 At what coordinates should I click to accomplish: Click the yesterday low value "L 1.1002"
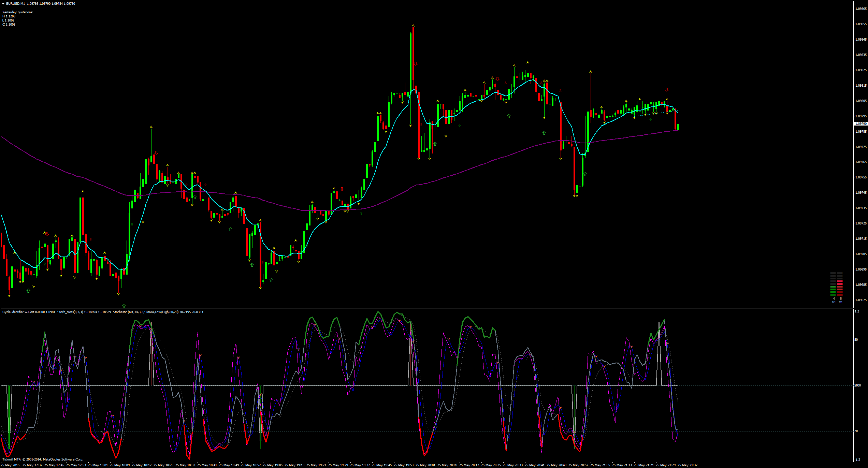[9, 20]
